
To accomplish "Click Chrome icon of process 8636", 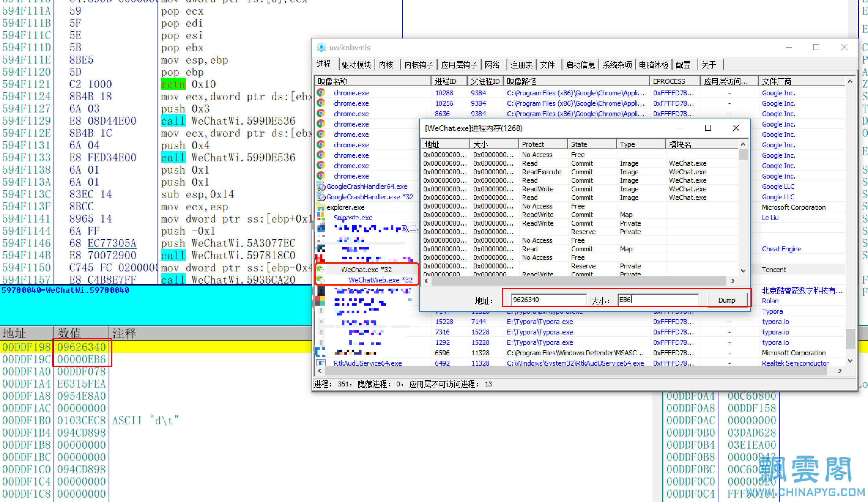I will [321, 113].
